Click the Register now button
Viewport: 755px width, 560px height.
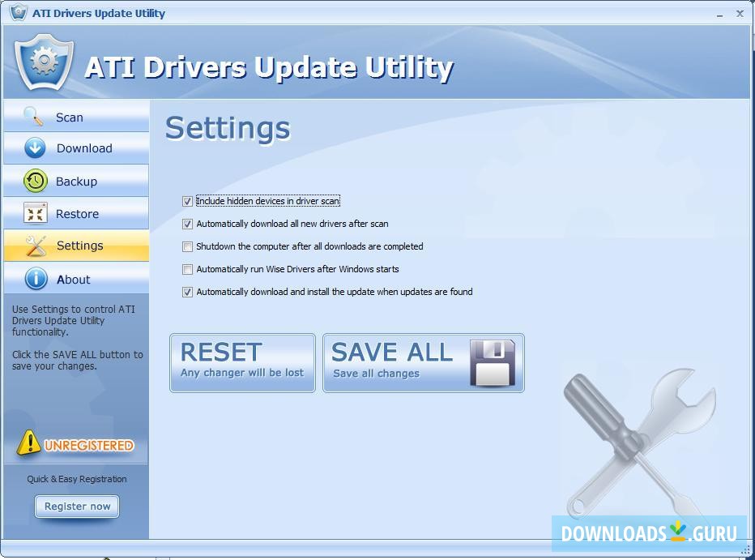pos(76,506)
